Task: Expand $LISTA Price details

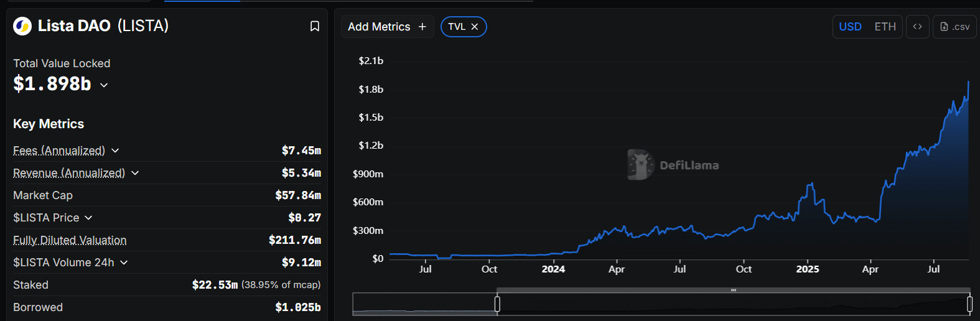Action: (x=88, y=218)
